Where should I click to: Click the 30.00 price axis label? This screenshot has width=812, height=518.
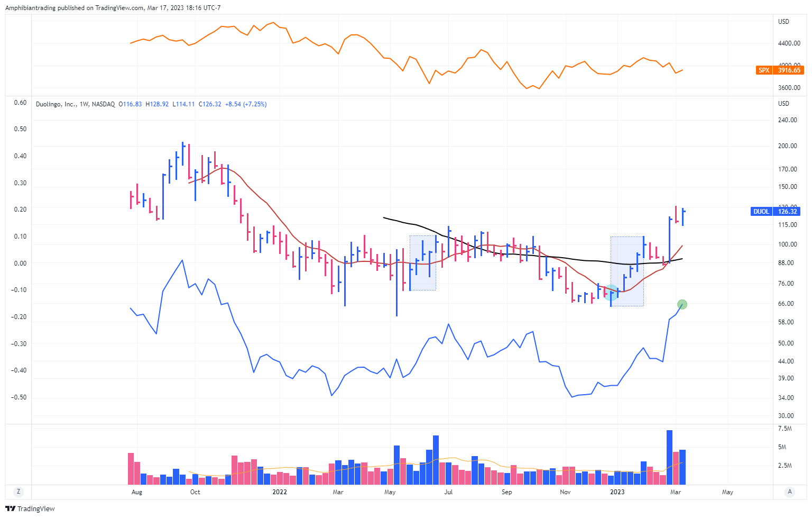pyautogui.click(x=786, y=416)
